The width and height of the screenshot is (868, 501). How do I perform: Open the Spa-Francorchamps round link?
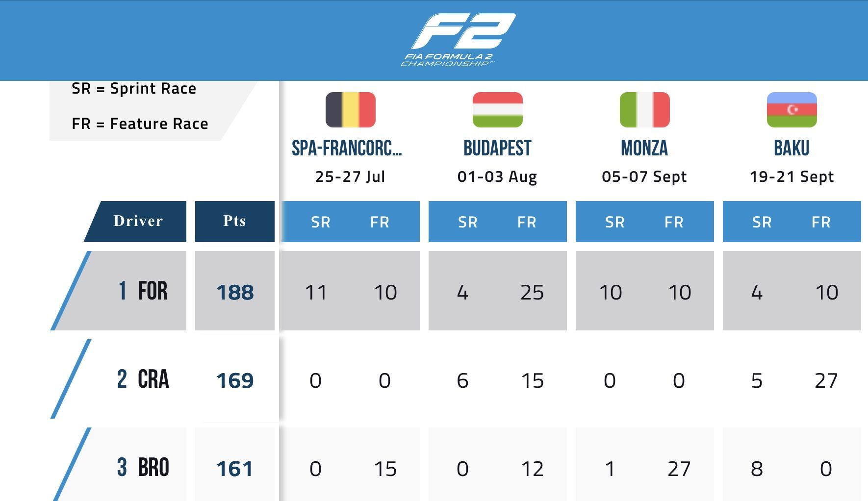click(347, 148)
